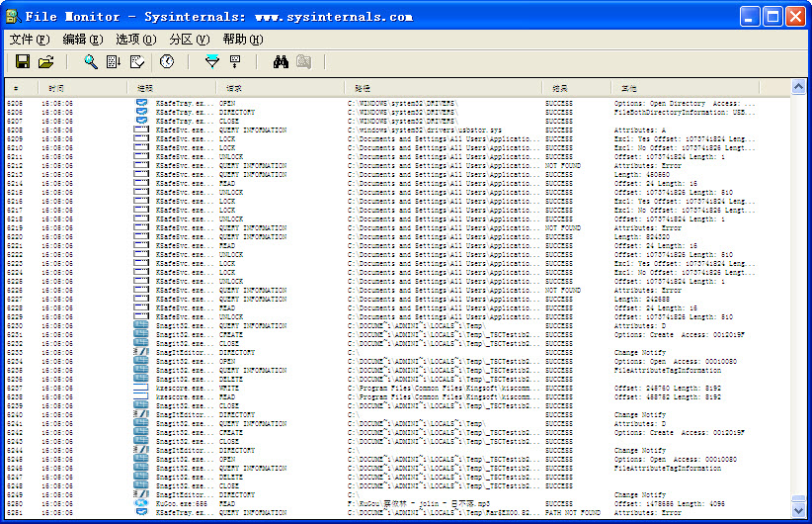The image size is (812, 524).
Task: Open the 帮助(H) menu
Action: (243, 40)
